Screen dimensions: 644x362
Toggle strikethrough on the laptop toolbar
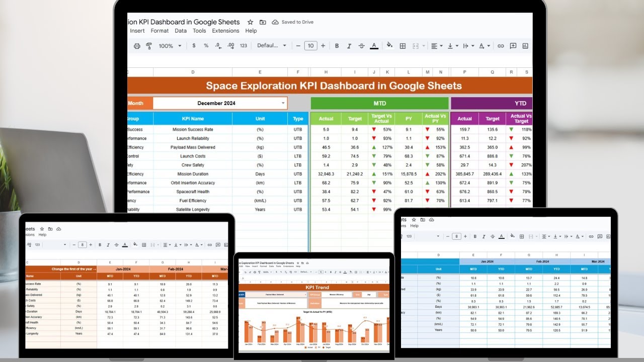click(362, 46)
